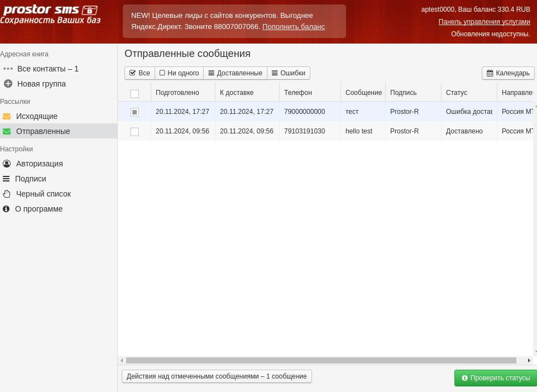Viewport: 537px width, 392px height.
Task: Open Исходящие mailings section
Action: [x=37, y=116]
